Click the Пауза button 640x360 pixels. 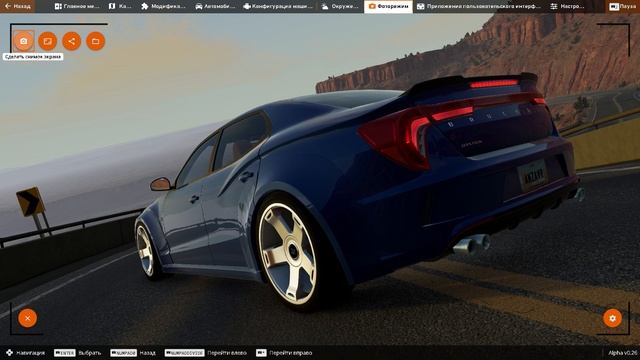(x=623, y=7)
